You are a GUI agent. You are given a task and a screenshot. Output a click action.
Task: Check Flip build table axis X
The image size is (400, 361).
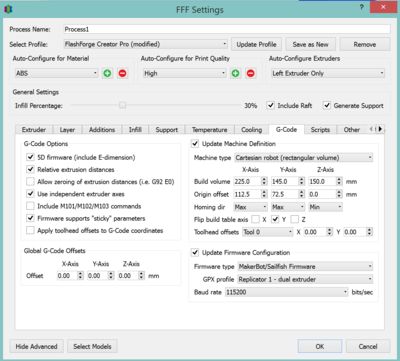point(255,219)
